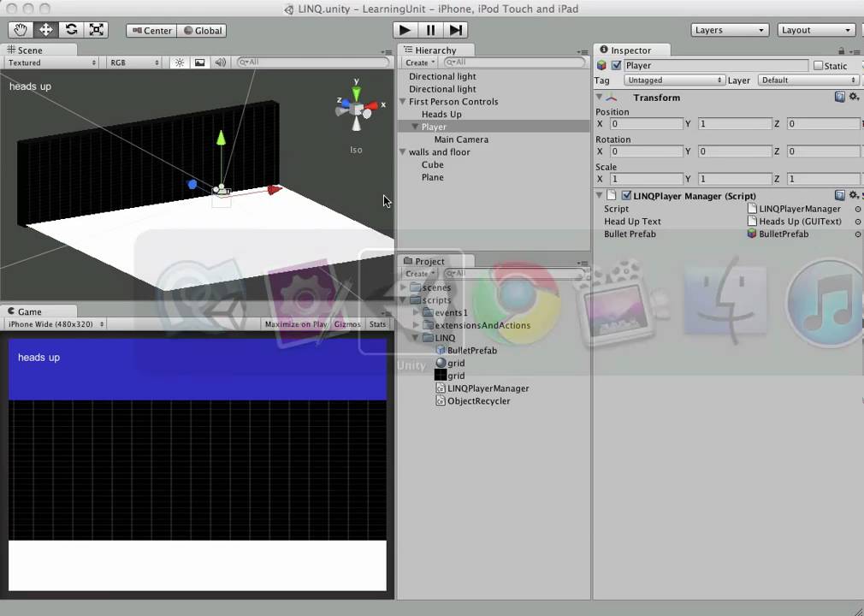Toggle Scene view audio speaker icon
The image size is (864, 616).
[x=220, y=62]
